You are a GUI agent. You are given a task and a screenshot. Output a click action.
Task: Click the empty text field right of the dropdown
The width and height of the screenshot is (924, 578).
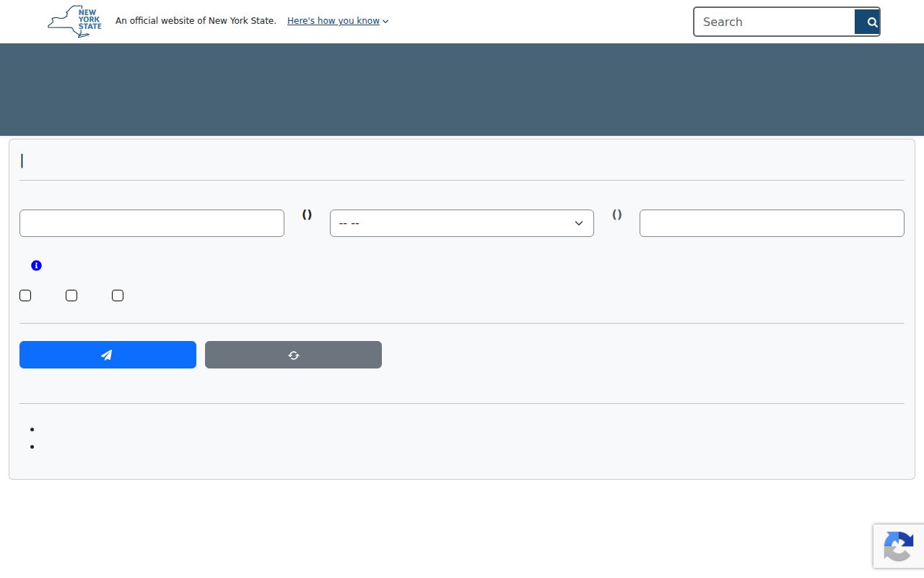click(772, 223)
